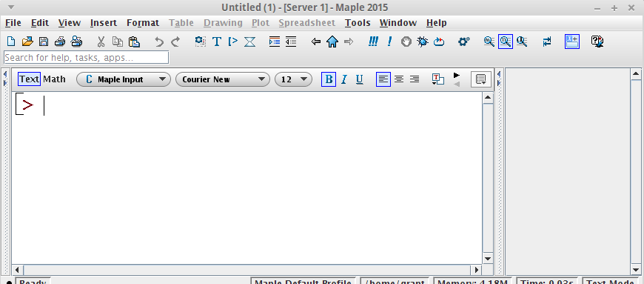This screenshot has height=284, width=644.
Task: Expand the font size 12 dropdown
Action: coord(293,79)
